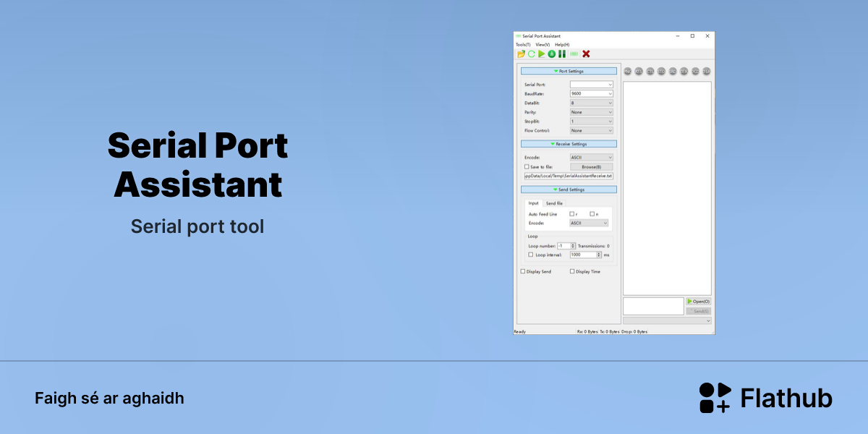Enable the Save to file checkbox
Image resolution: width=868 pixels, height=434 pixels.
point(527,167)
